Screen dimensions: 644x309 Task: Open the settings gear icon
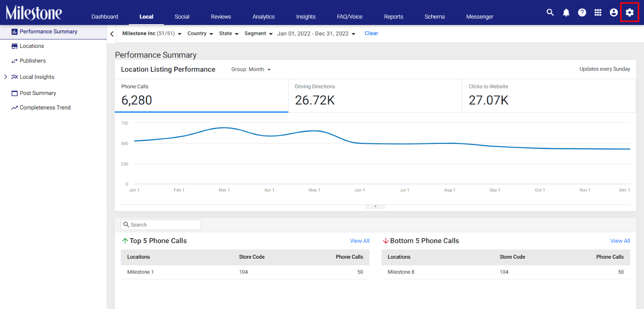click(x=630, y=12)
